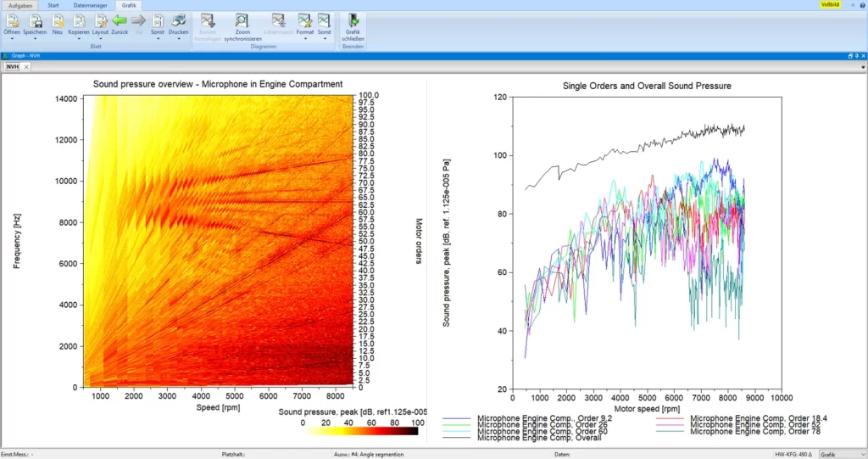The height and width of the screenshot is (459, 868).
Task: Click the yellow Vollbild button
Action: click(x=830, y=4)
